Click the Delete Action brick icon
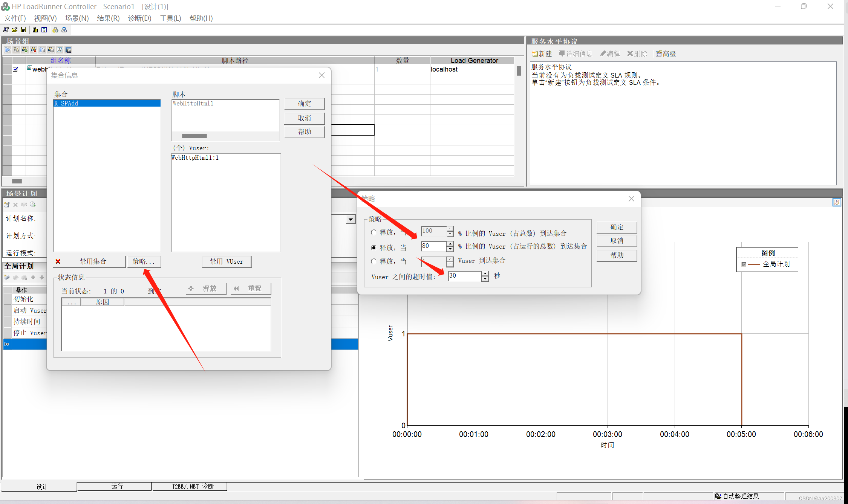Viewport: 848px width, 504px height. pyautogui.click(x=24, y=278)
